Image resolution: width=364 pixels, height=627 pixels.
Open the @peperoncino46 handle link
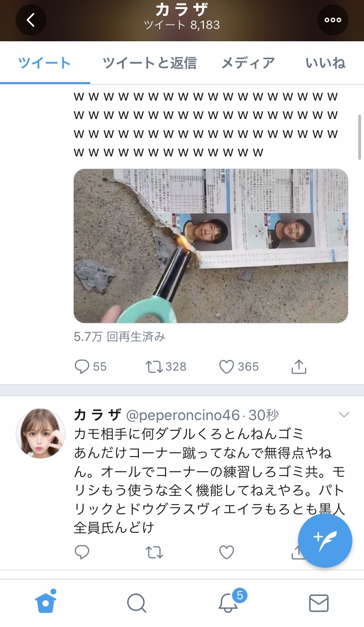[183, 415]
